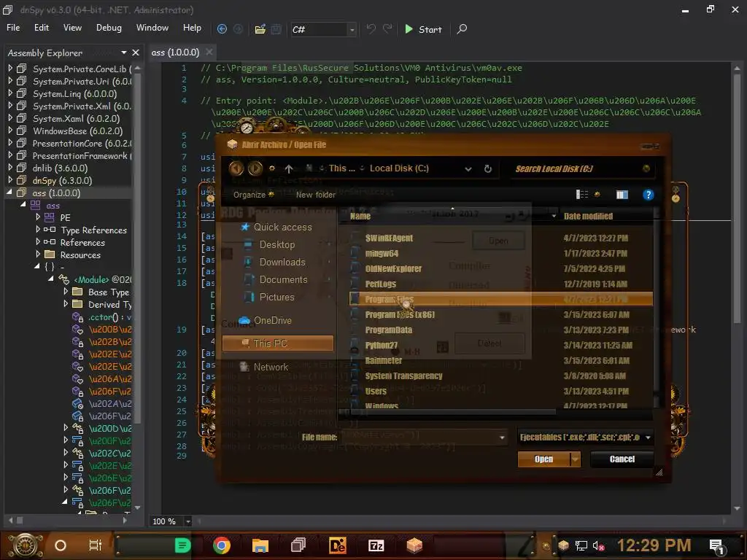
Task: Select the Program Files folder row
Action: 500,299
